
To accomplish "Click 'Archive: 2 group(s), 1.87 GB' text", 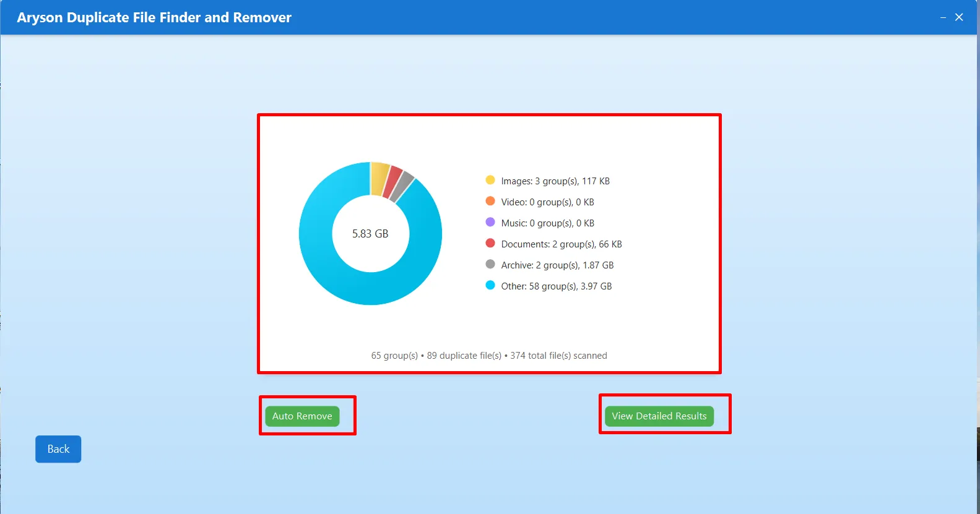I will tap(557, 265).
